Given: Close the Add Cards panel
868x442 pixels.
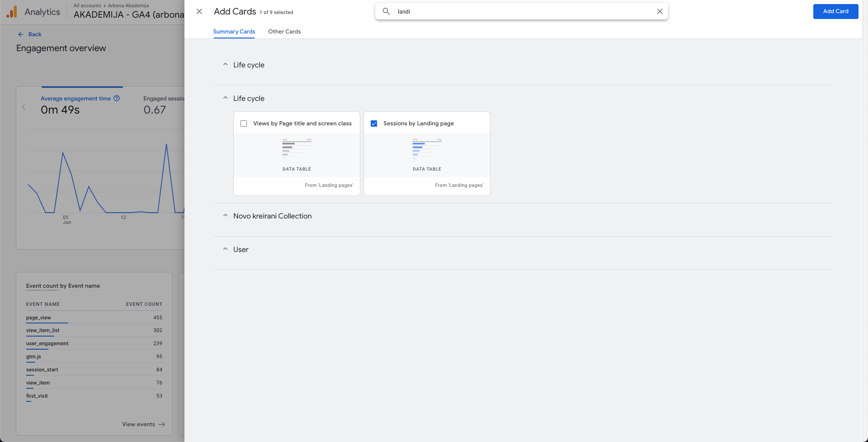Looking at the screenshot, I should (x=199, y=11).
